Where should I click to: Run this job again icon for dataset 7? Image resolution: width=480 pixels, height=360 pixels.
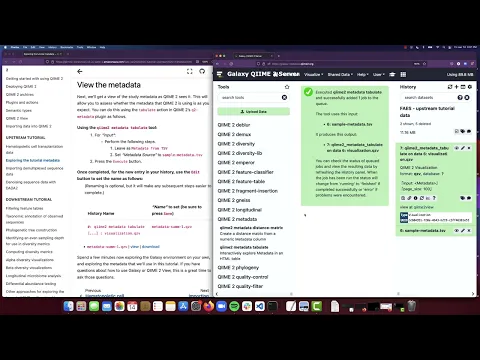pos(422,198)
